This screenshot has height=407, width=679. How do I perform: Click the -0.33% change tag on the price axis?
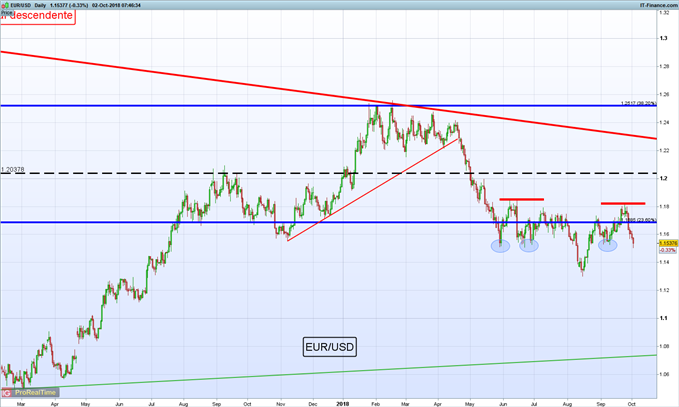coord(668,250)
